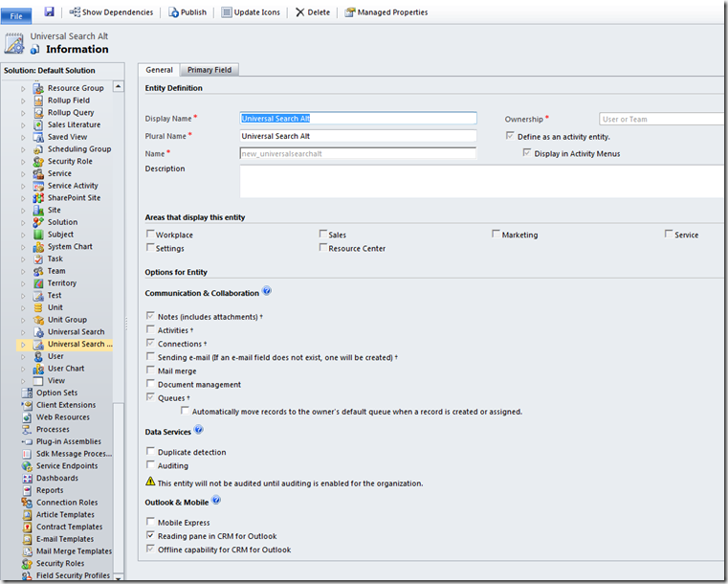This screenshot has height=584, width=728.
Task: Click the System Chart entity icon
Action: point(38,247)
